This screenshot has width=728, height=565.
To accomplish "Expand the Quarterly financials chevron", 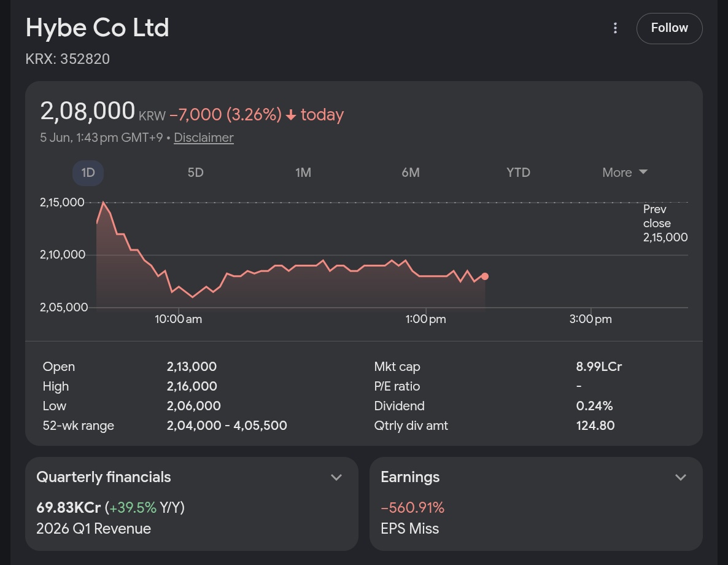I will pos(336,477).
